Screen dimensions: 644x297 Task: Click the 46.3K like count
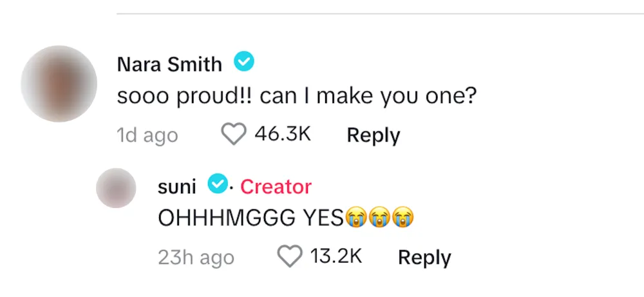click(283, 134)
